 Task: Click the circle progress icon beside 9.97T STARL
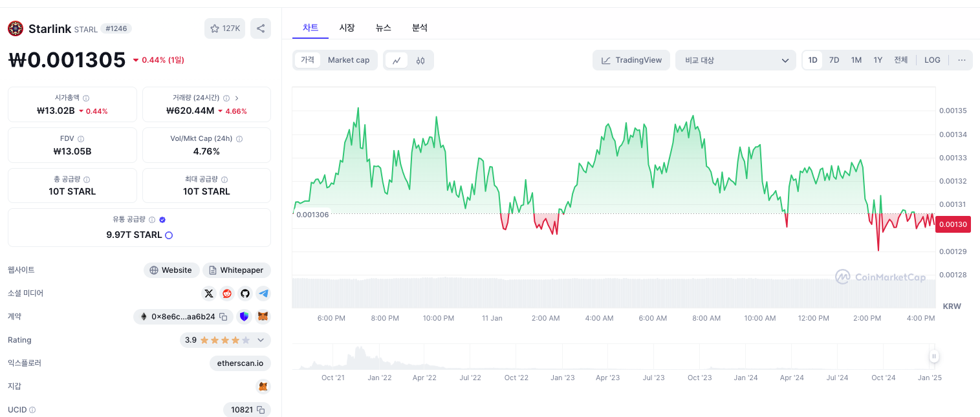(x=169, y=235)
